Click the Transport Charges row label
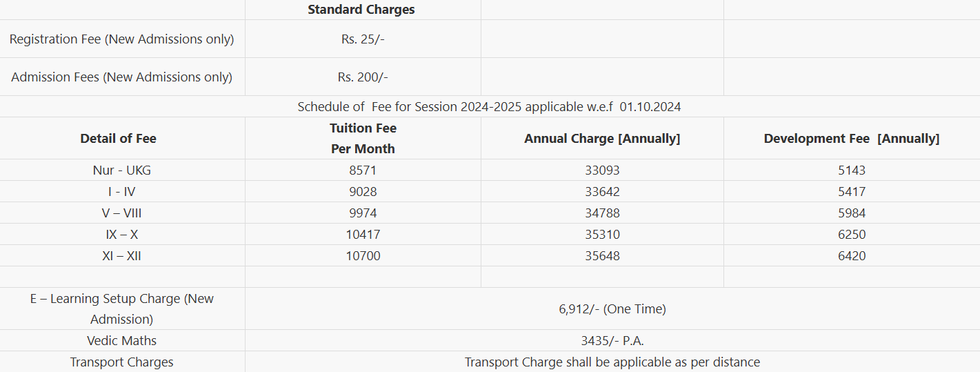This screenshot has width=980, height=372. (x=122, y=362)
